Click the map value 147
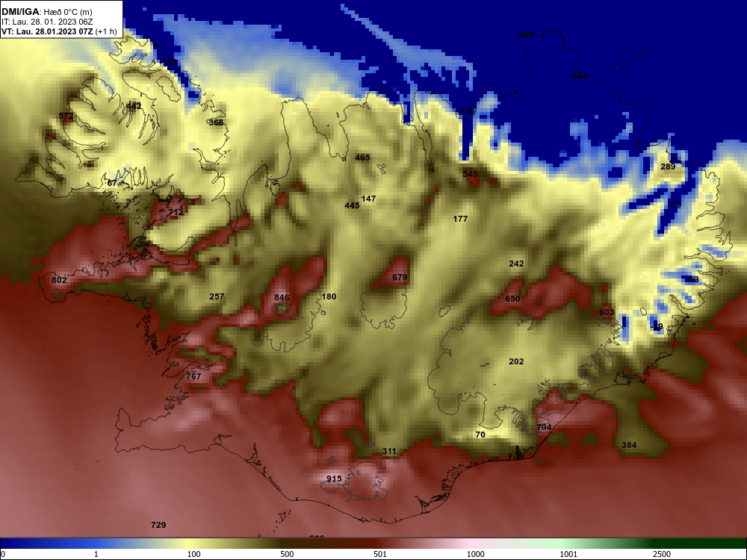The width and height of the screenshot is (747, 560). pos(368,199)
